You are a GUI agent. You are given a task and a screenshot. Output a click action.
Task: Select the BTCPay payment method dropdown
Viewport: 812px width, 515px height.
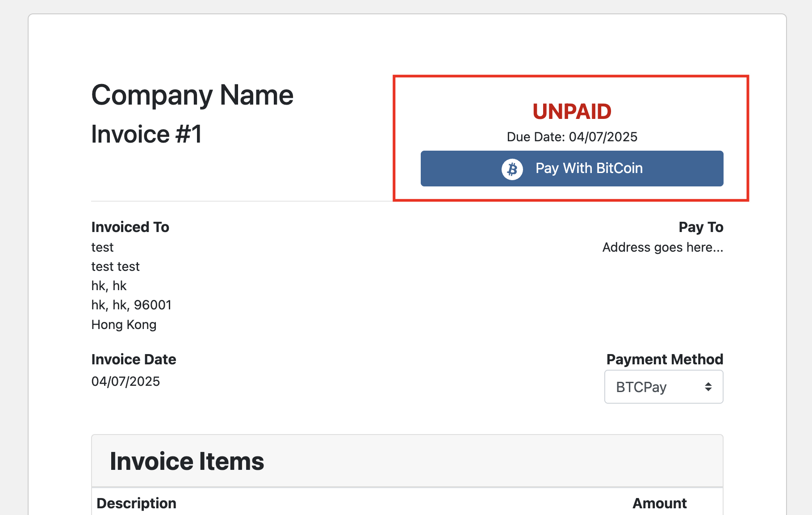(x=663, y=387)
